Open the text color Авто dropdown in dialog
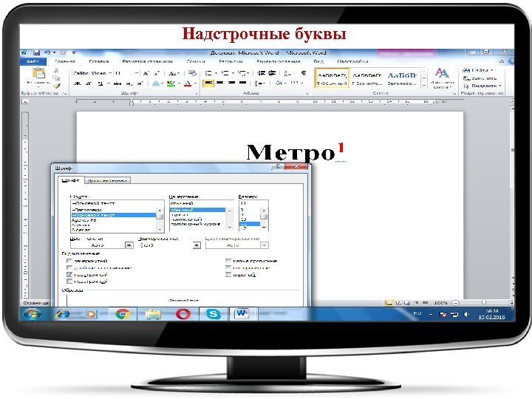 pyautogui.click(x=129, y=245)
